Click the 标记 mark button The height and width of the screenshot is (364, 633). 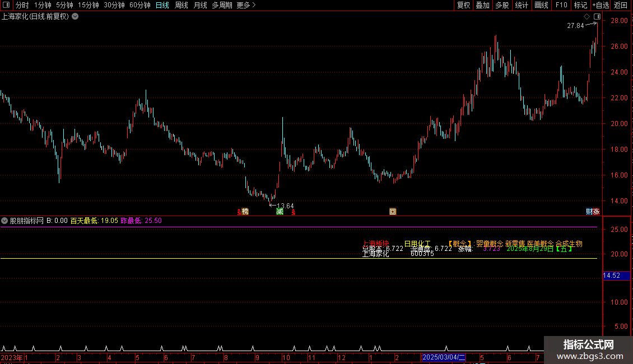pyautogui.click(x=580, y=5)
